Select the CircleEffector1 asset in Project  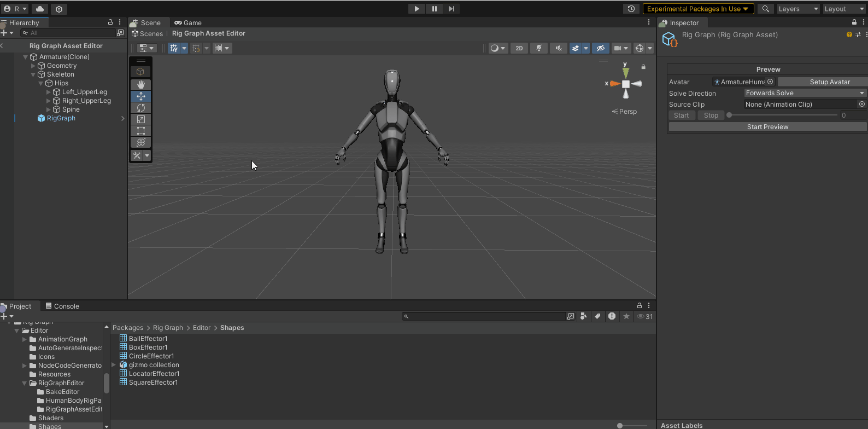coord(151,356)
